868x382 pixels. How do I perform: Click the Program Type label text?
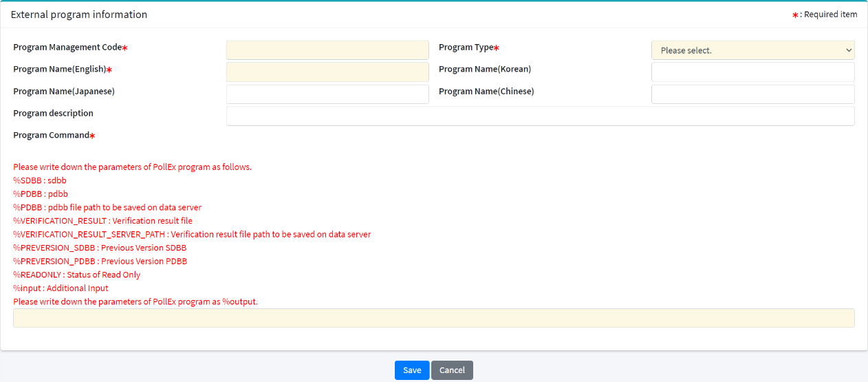tap(466, 47)
